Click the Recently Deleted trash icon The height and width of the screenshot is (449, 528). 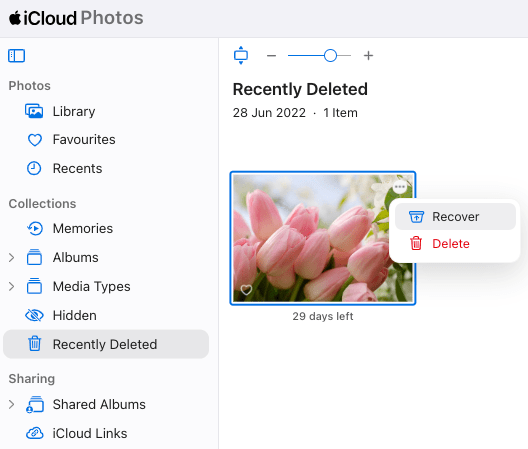coord(34,344)
